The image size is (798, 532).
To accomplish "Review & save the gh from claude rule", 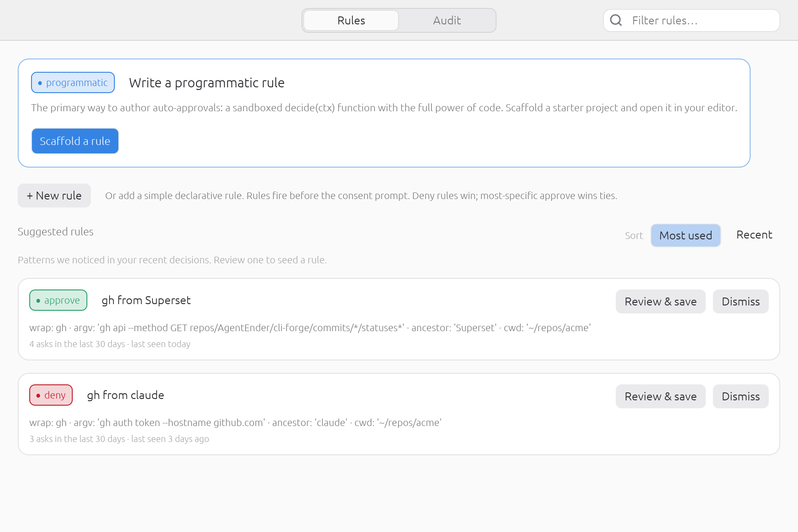I will tap(661, 396).
